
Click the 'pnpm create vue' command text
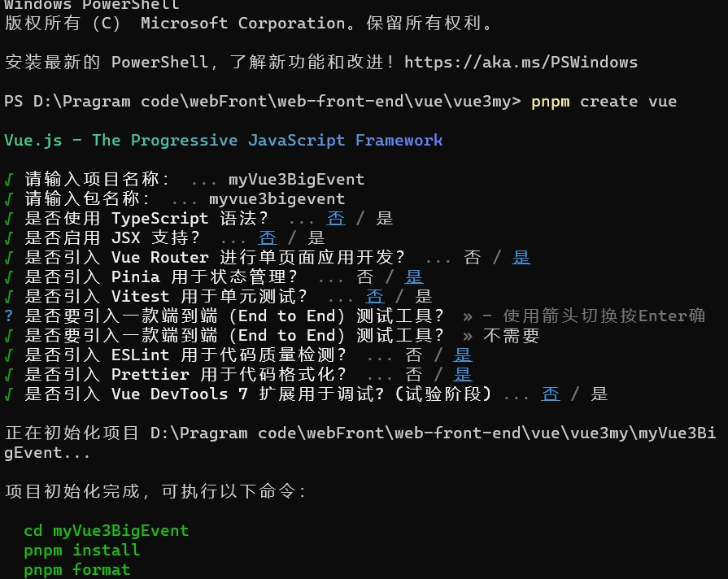(x=604, y=101)
